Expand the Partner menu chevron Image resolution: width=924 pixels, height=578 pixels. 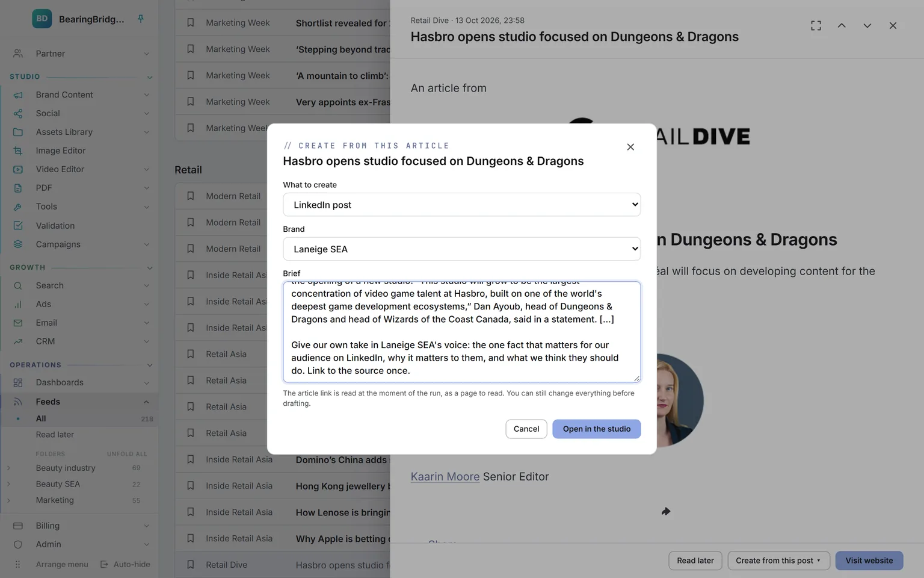[x=146, y=54]
